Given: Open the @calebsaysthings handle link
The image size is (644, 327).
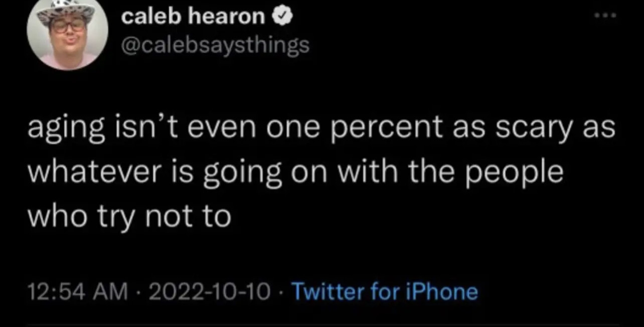Looking at the screenshot, I should click(215, 45).
